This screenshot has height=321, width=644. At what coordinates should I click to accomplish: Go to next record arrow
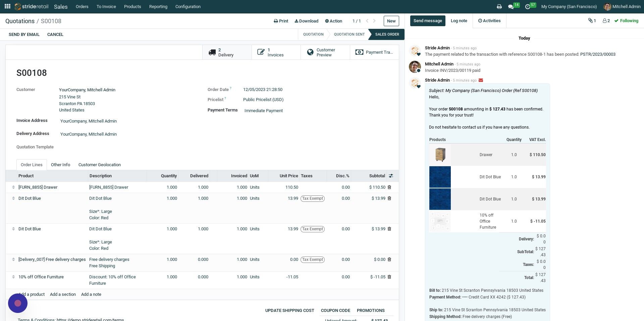[374, 21]
